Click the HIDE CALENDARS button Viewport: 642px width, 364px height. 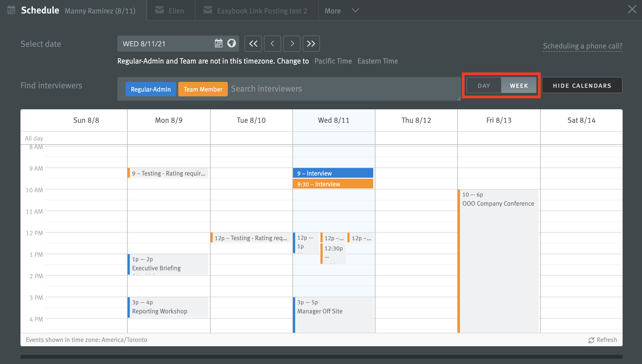[582, 85]
